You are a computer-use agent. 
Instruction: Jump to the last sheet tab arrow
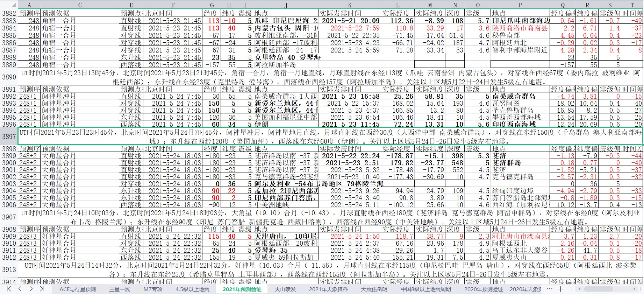click(x=42, y=289)
